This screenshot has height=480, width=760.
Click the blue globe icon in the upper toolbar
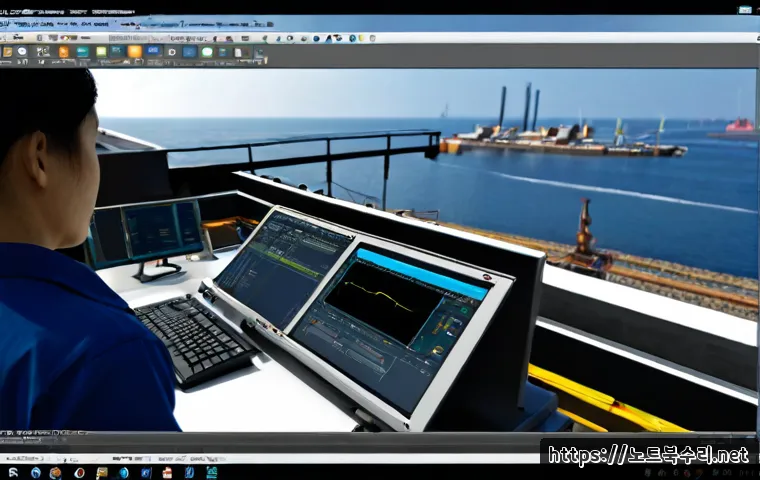(316, 38)
